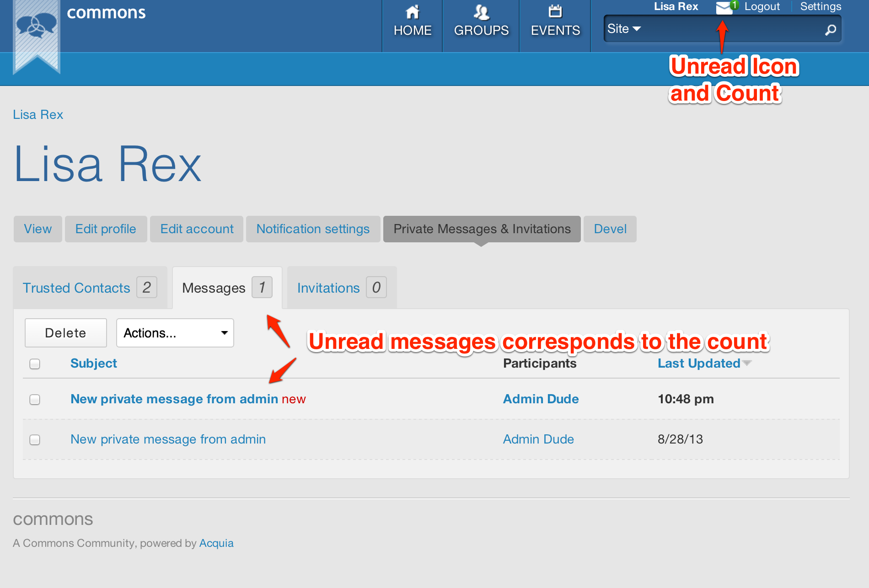The height and width of the screenshot is (588, 869).
Task: Open the Actions... dropdown
Action: [x=175, y=333]
